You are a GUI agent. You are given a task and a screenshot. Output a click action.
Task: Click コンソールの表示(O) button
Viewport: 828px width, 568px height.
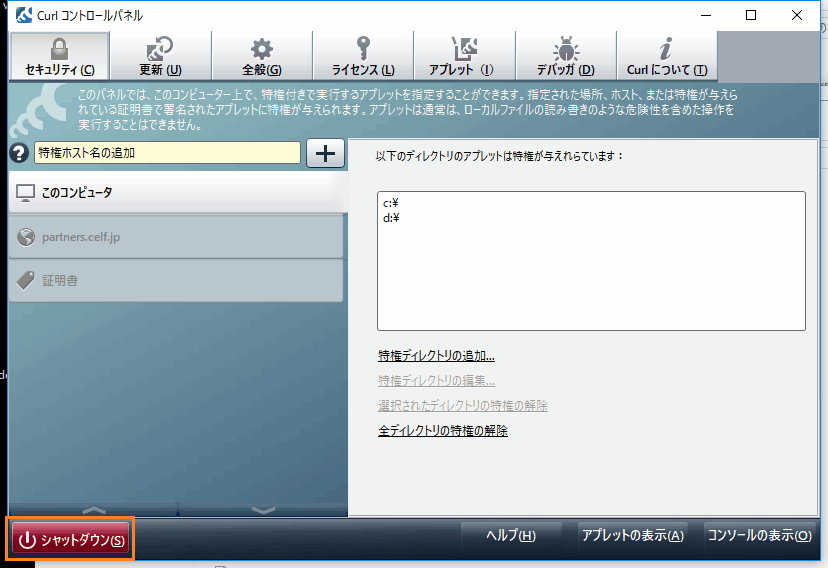click(x=759, y=536)
